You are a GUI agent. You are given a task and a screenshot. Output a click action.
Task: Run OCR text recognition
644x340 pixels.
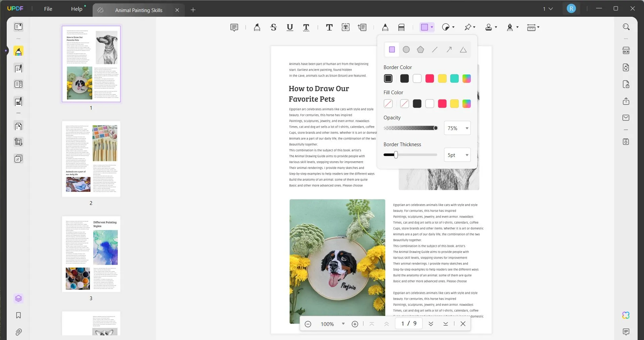[x=626, y=51]
